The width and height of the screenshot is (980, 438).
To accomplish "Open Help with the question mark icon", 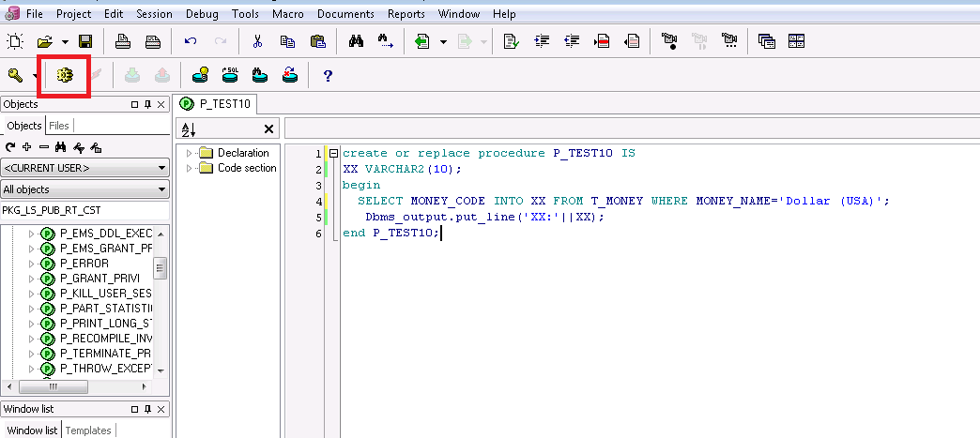I will click(328, 76).
